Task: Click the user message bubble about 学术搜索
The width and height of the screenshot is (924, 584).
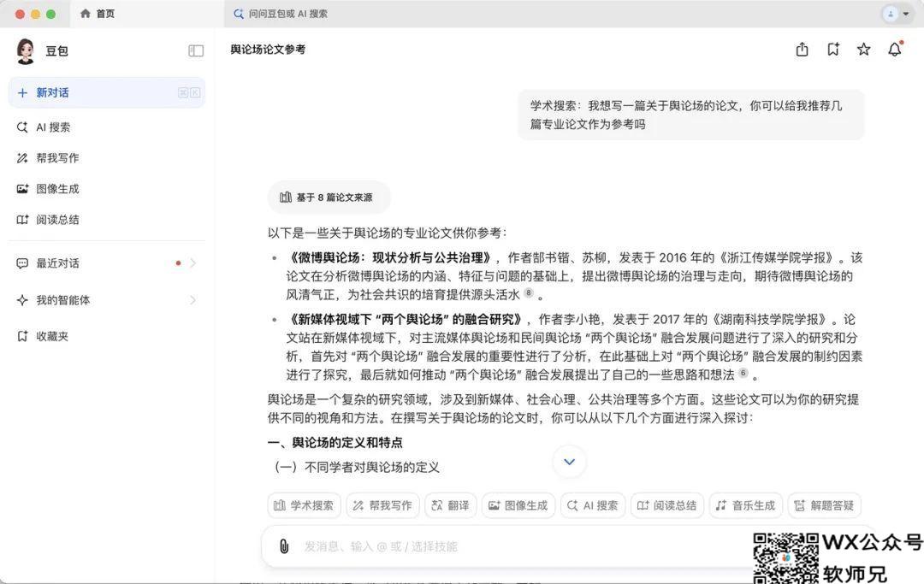Action: 690,115
